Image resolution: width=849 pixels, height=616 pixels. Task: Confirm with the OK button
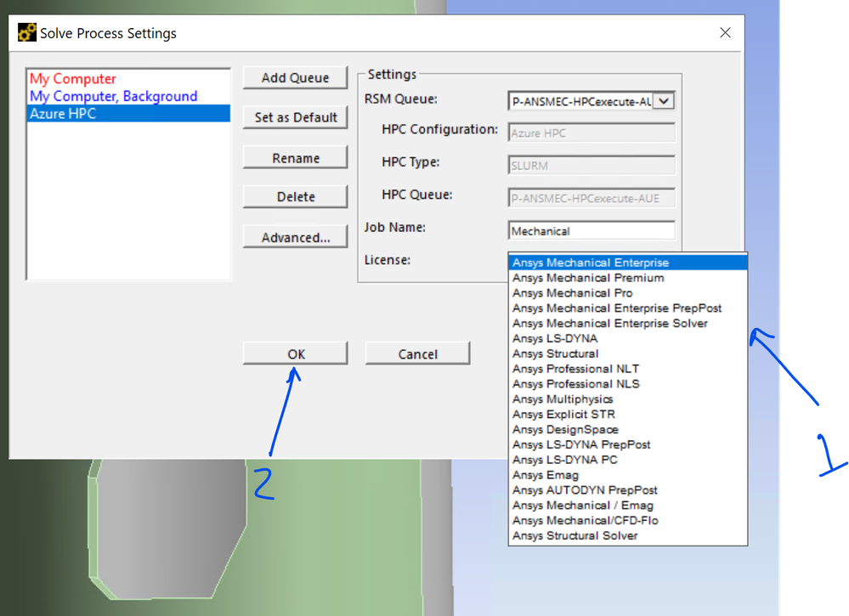pyautogui.click(x=295, y=354)
